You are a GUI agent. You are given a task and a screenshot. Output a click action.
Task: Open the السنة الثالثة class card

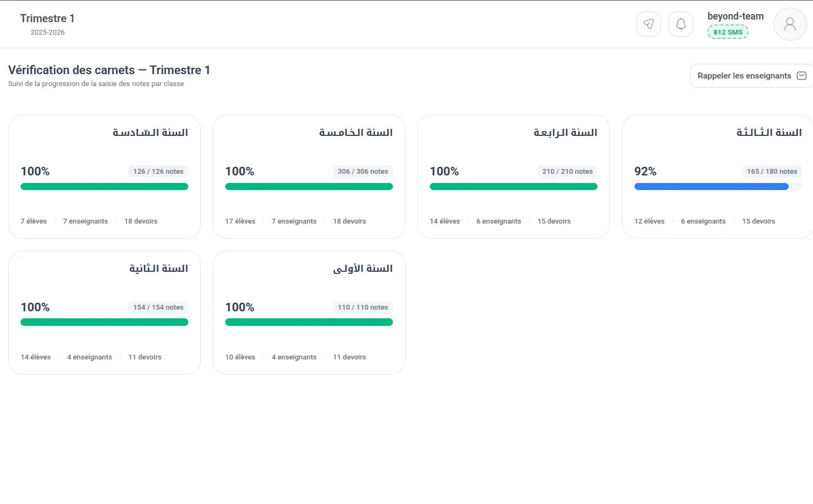[x=718, y=176]
